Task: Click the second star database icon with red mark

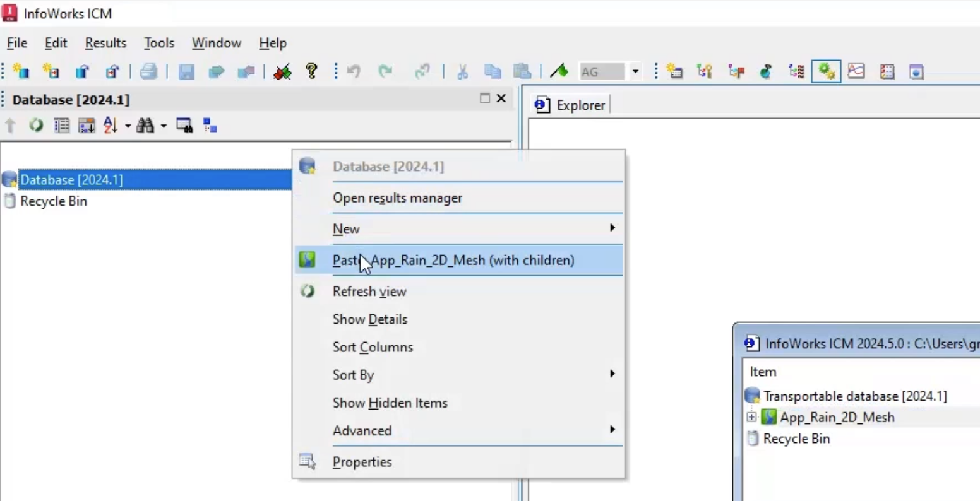Action: coord(51,71)
